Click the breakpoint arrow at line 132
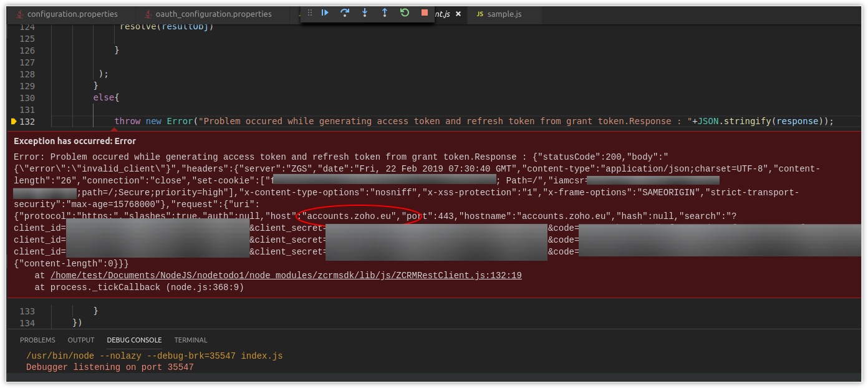Screen dimensions: 868x388 click(x=14, y=121)
